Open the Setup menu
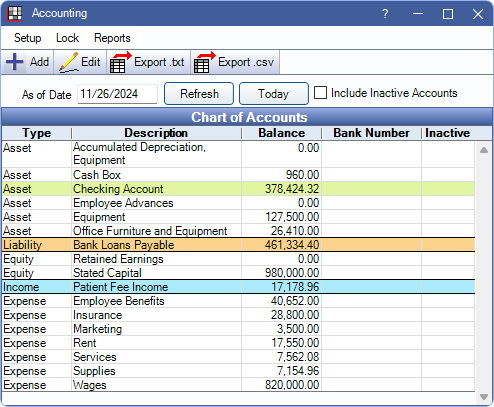Screen dimensions: 494x407 pos(27,38)
